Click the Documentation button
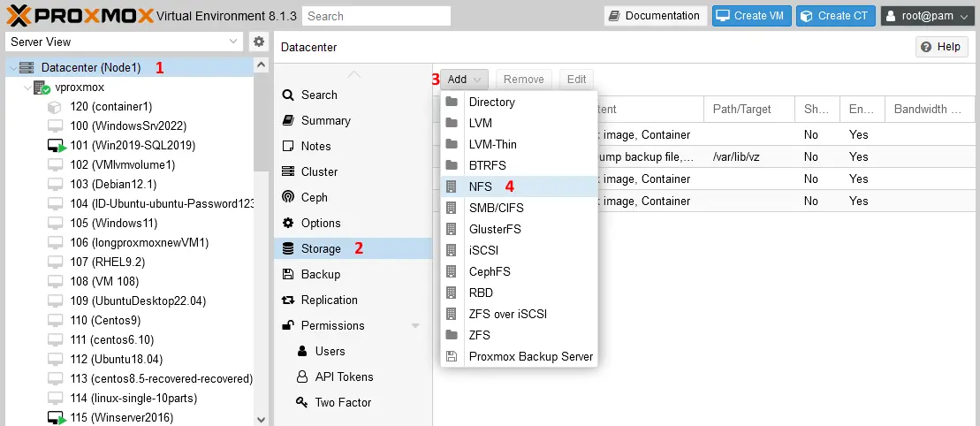980x426 pixels. [x=656, y=16]
